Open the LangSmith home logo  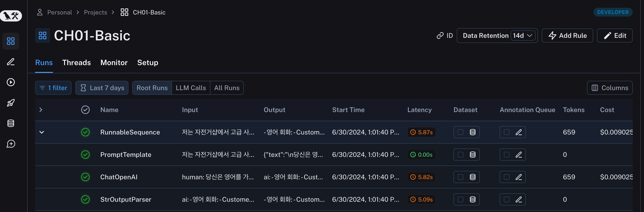click(11, 16)
